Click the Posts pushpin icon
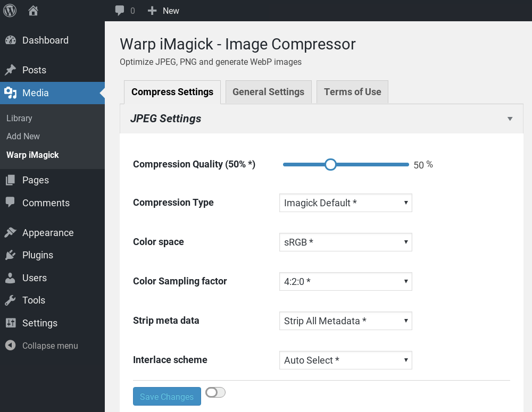 click(x=10, y=70)
